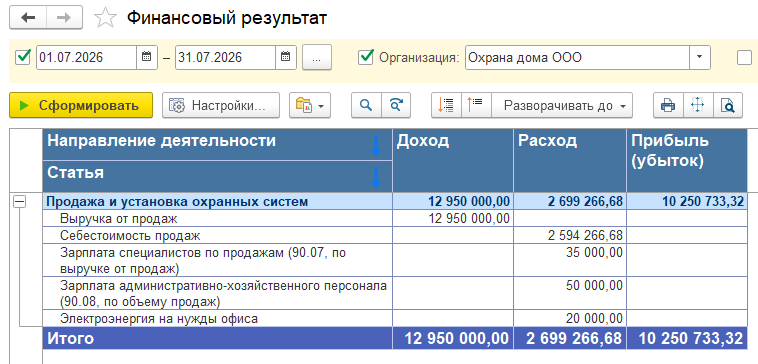Open period selection with ellipsis button
The height and width of the screenshot is (364, 758).
pos(317,58)
